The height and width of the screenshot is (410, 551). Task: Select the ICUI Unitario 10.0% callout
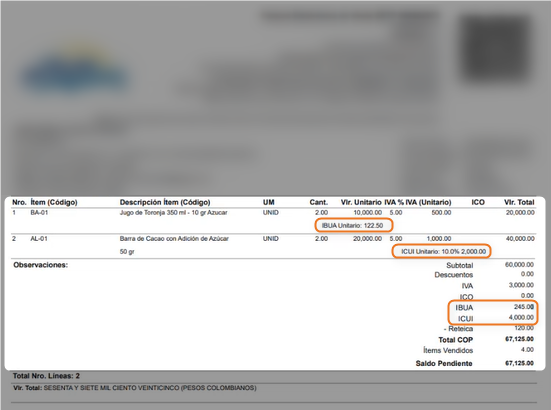(x=441, y=251)
